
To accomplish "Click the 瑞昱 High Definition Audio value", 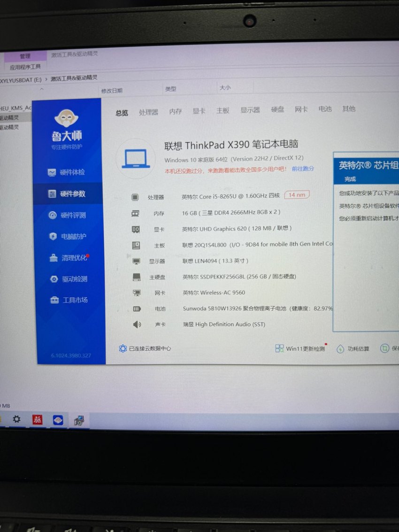I will (x=224, y=324).
